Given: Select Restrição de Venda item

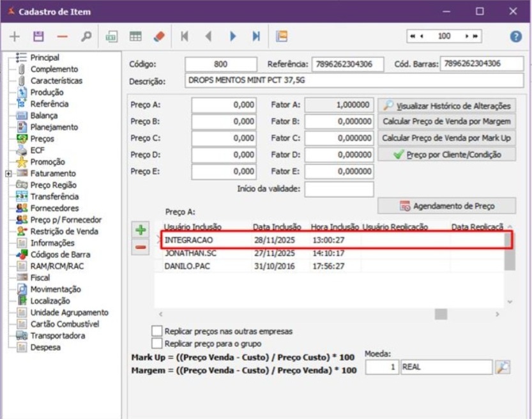Looking at the screenshot, I should tap(64, 231).
